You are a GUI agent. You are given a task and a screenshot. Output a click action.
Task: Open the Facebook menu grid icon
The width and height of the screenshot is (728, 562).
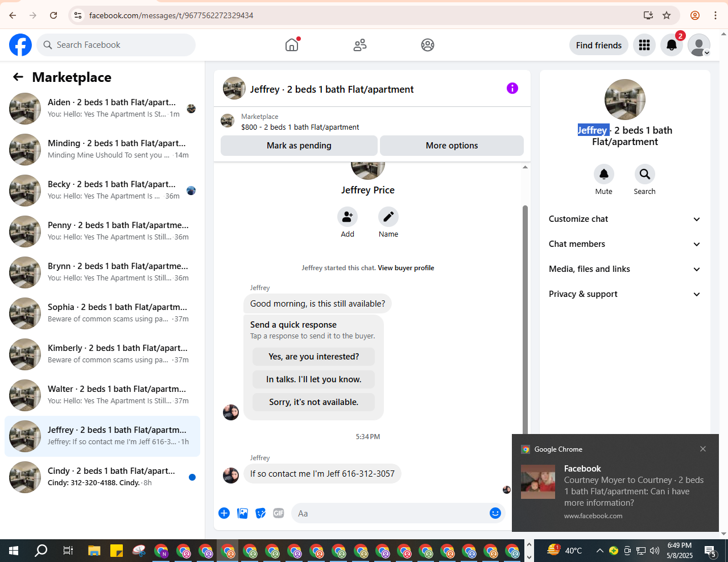pos(644,45)
